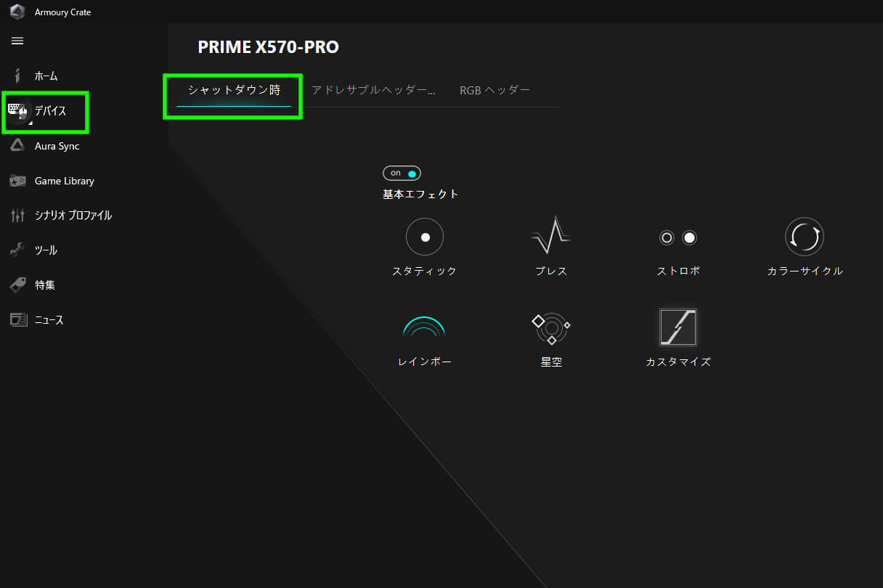Image resolution: width=883 pixels, height=588 pixels.
Task: Switch to the Shutdown (シャットダウン時) tab
Action: pyautogui.click(x=234, y=90)
